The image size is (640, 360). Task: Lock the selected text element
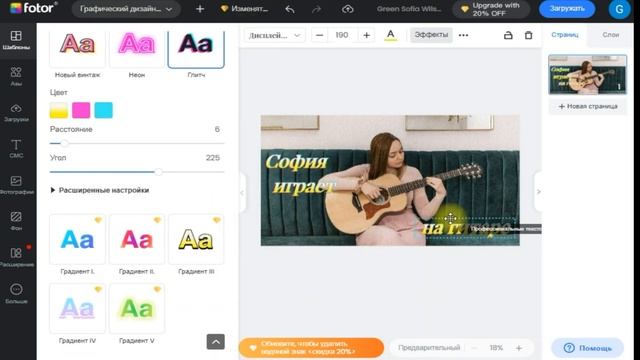508,35
